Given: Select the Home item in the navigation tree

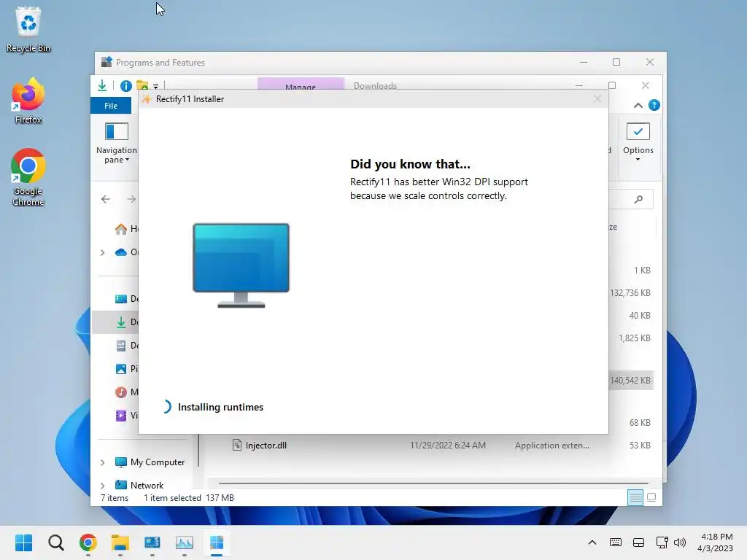Looking at the screenshot, I should (x=126, y=229).
